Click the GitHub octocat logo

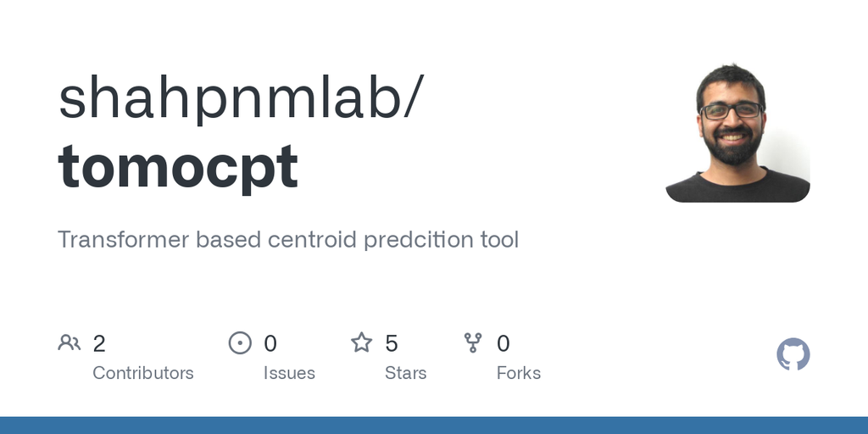[793, 354]
